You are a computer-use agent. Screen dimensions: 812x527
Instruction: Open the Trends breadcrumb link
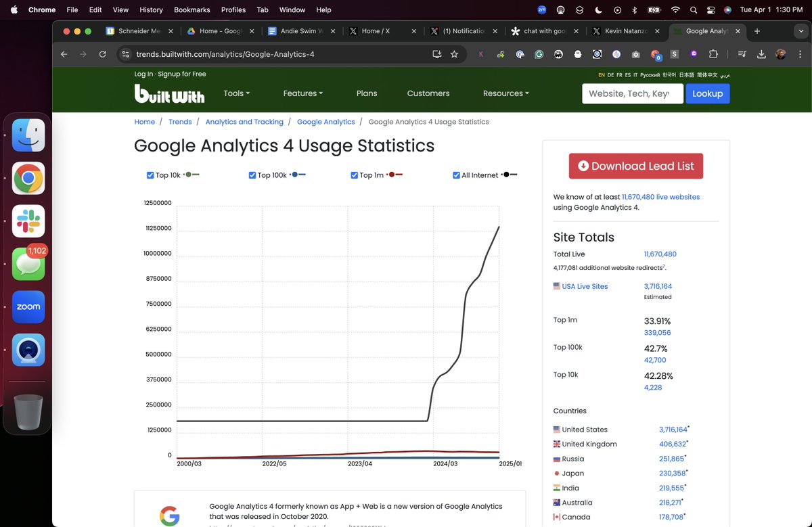[180, 122]
